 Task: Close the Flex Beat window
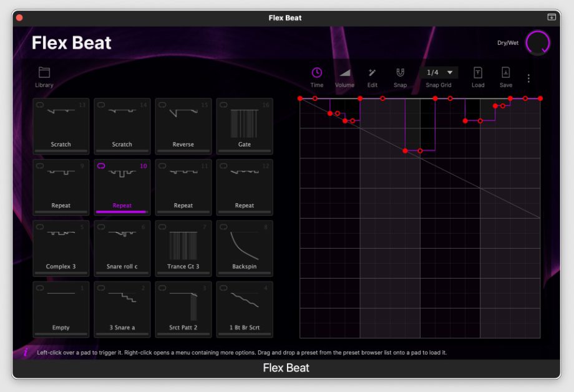[x=19, y=17]
